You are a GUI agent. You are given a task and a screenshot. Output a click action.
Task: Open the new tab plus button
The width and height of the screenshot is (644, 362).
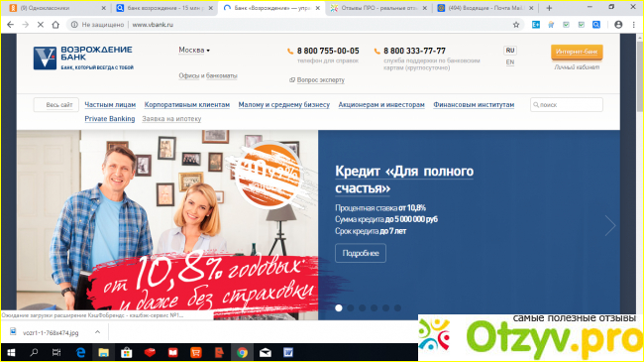(549, 8)
